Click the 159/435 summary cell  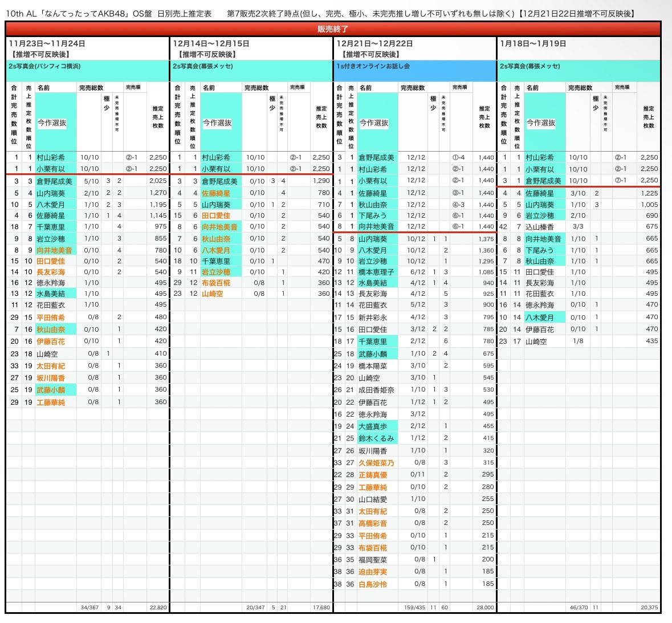(414, 607)
